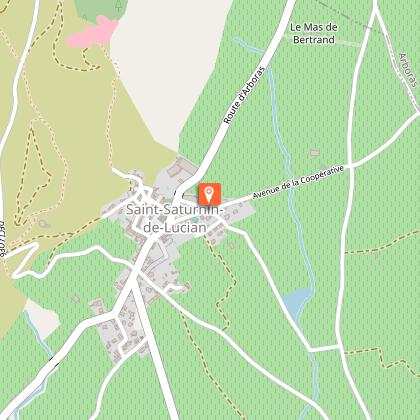420x420 pixels.
Task: Click the tree symbol in dark green forest
Action: pos(118,6)
